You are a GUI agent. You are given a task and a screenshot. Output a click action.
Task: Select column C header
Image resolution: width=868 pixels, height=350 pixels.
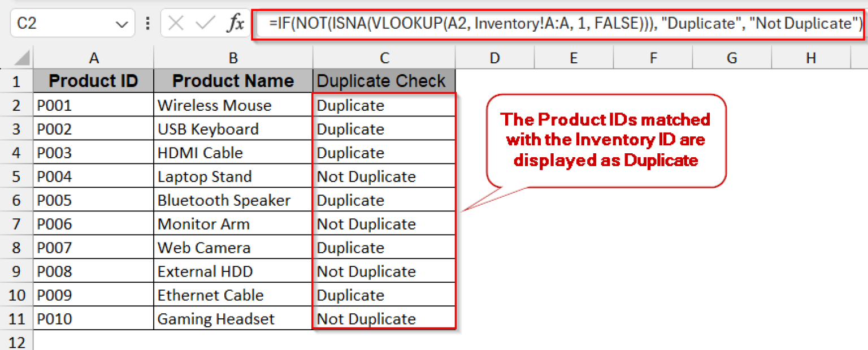tap(384, 58)
